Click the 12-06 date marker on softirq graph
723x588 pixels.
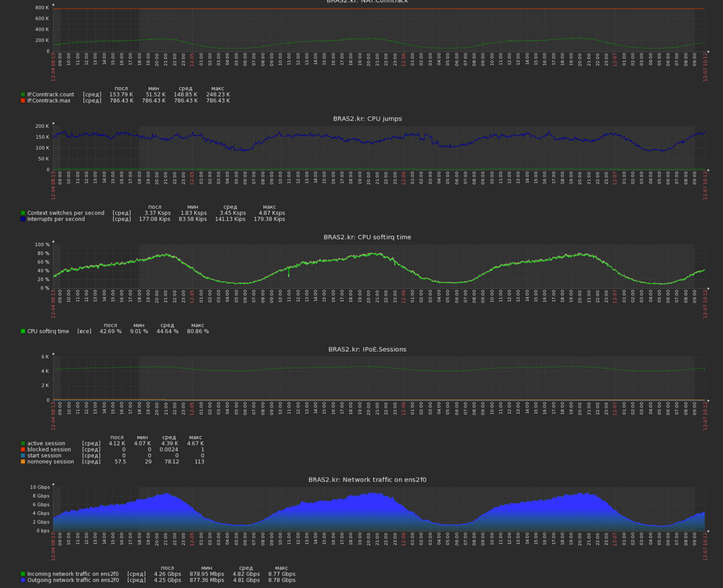(x=403, y=302)
